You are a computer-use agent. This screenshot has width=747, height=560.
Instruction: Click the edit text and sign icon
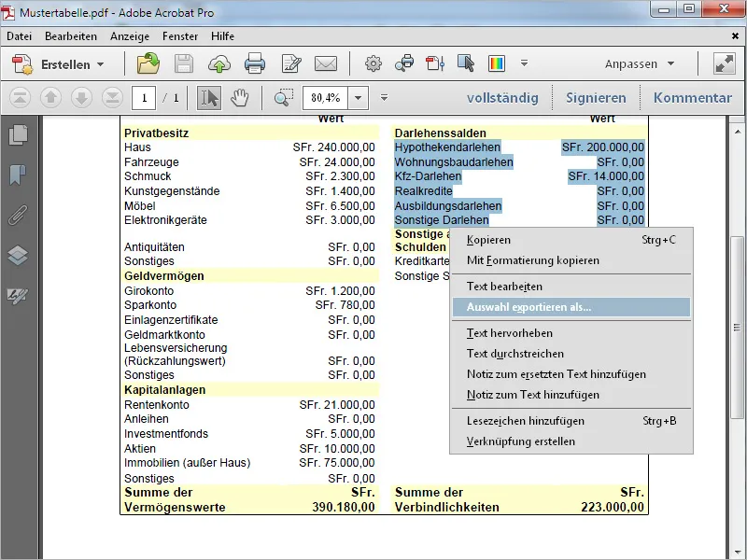coord(290,63)
